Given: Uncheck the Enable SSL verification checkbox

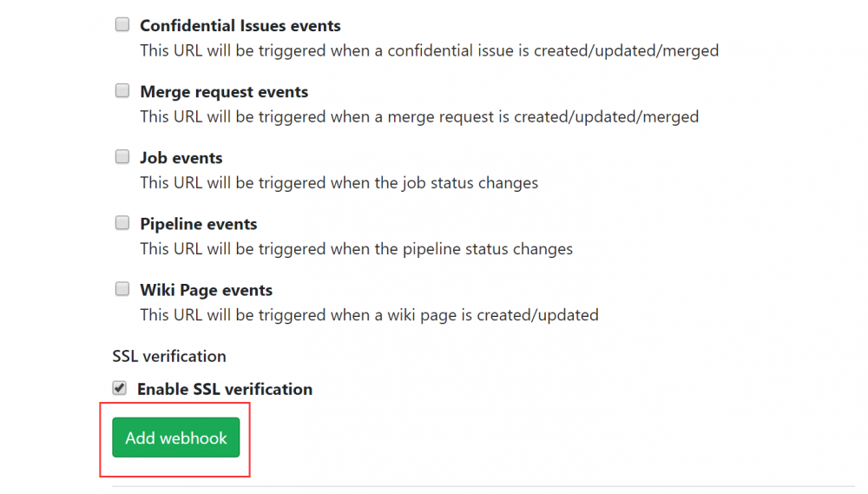Looking at the screenshot, I should pyautogui.click(x=120, y=388).
